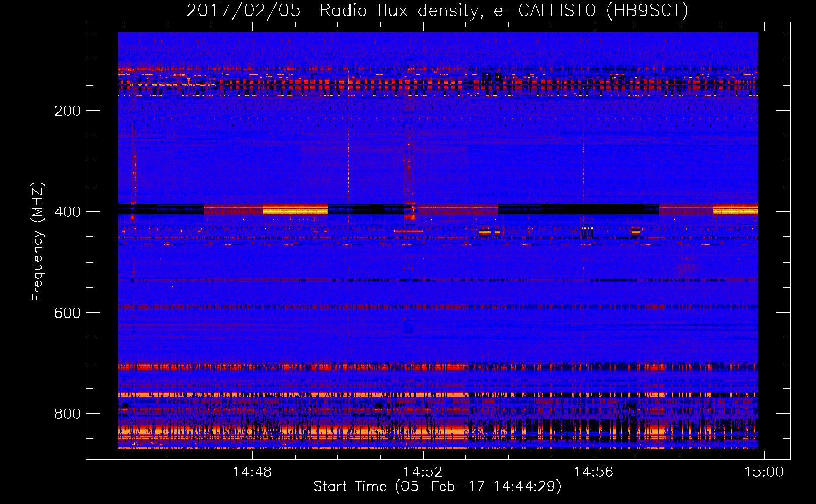
Task: Click the plot title '2017/02/05 Radio flux density'
Action: click(437, 10)
